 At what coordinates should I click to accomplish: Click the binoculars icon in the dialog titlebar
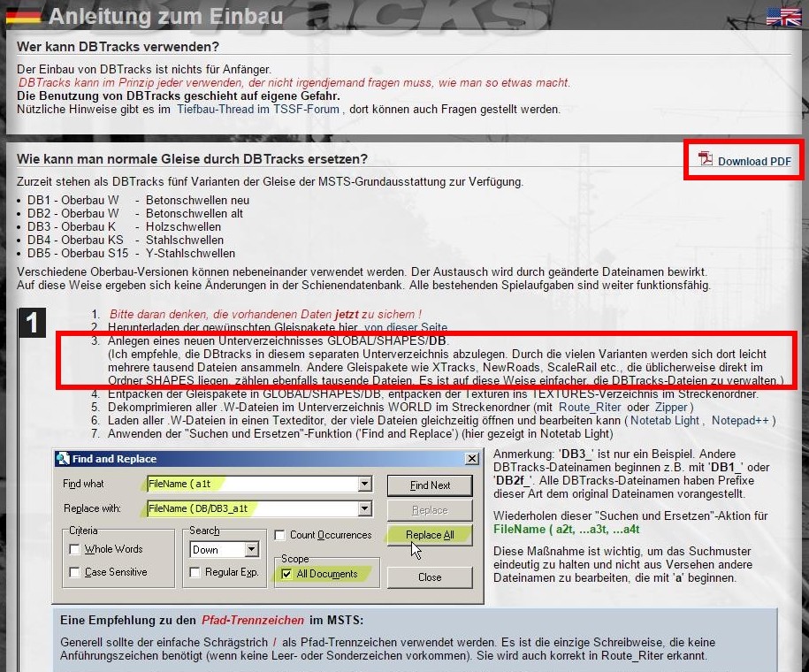(x=63, y=459)
